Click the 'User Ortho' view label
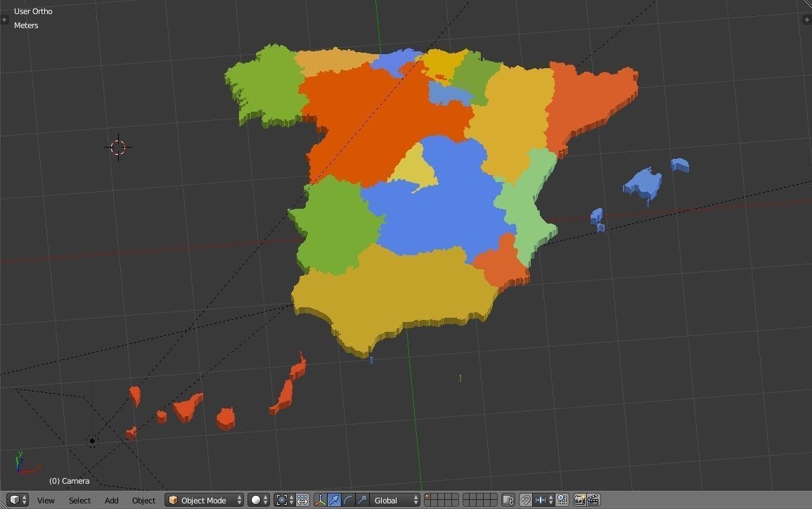 pyautogui.click(x=33, y=11)
